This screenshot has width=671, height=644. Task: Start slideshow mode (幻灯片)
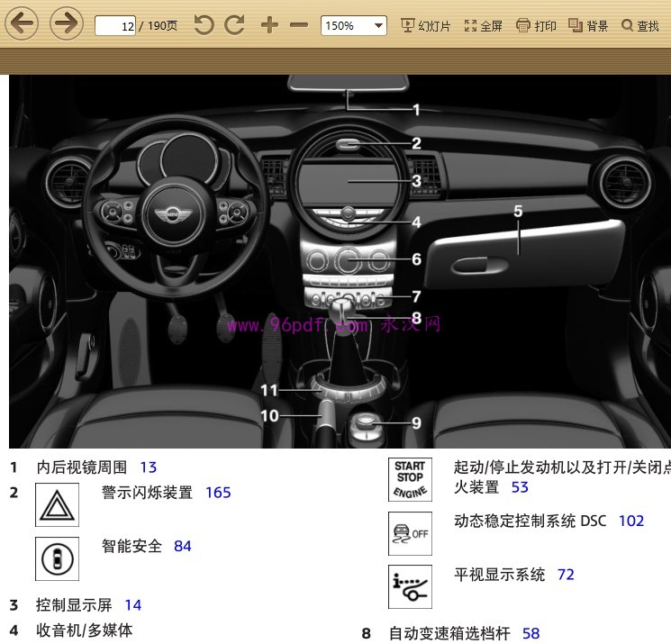426,26
